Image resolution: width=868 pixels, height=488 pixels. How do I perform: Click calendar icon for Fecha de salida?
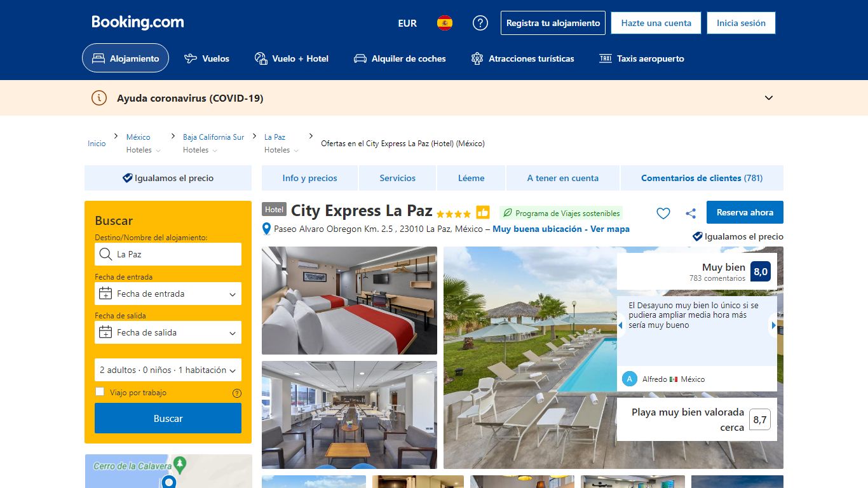click(105, 332)
